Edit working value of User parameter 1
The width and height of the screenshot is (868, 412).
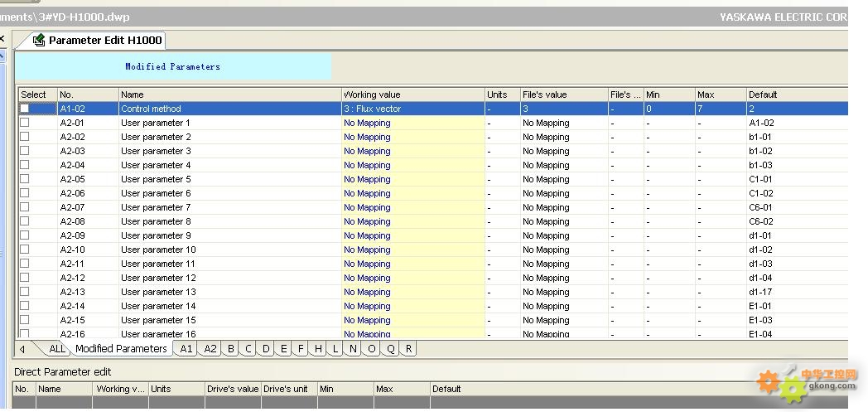(413, 123)
